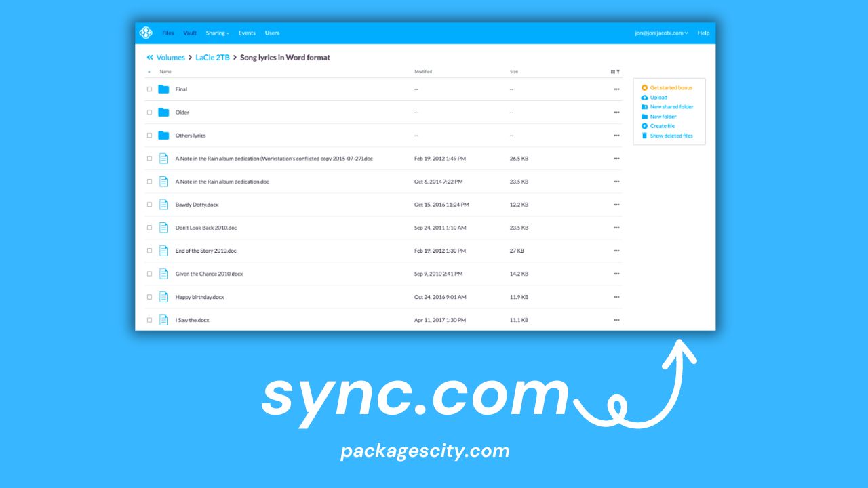The image size is (868, 488).
Task: Open the more options menu for Older
Action: tap(616, 113)
